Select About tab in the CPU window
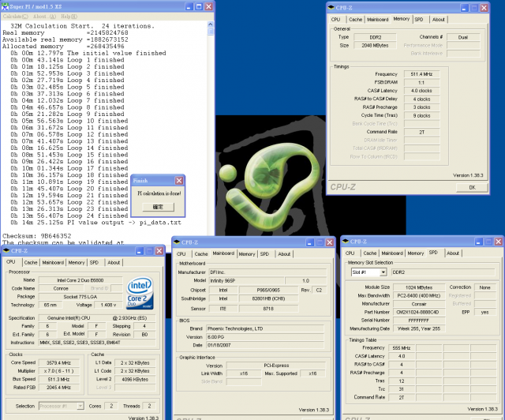This screenshot has width=505, height=420. click(114, 263)
